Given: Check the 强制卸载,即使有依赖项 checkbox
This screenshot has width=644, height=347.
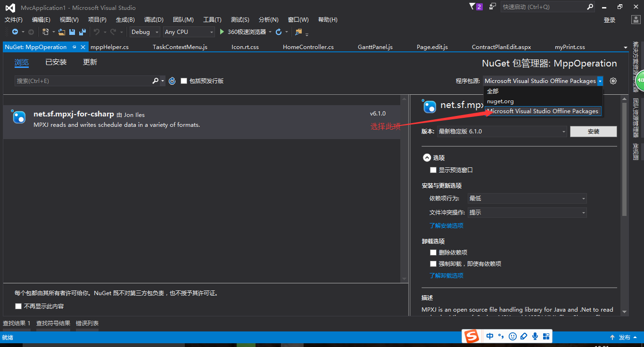Looking at the screenshot, I should coord(433,264).
